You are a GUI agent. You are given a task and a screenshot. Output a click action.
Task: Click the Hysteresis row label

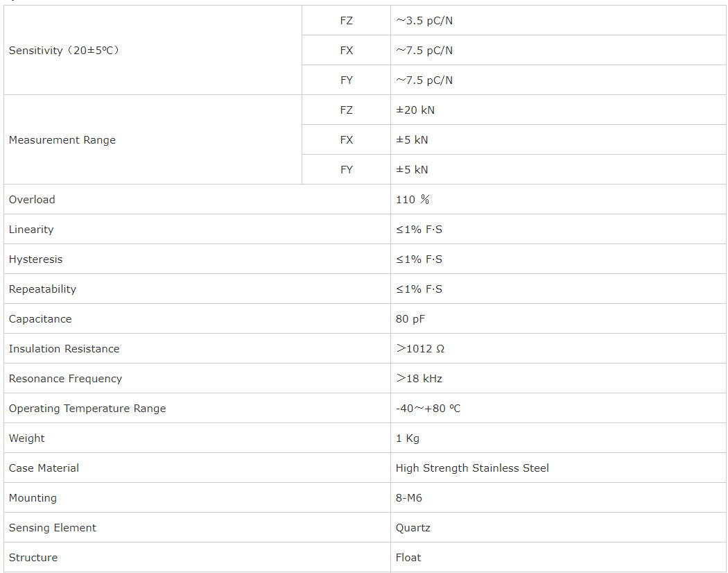pyautogui.click(x=35, y=259)
